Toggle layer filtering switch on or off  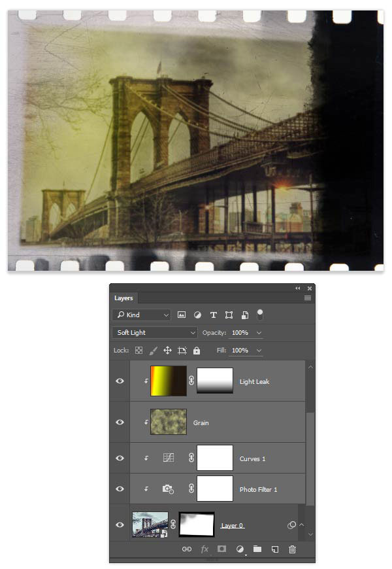click(x=260, y=314)
